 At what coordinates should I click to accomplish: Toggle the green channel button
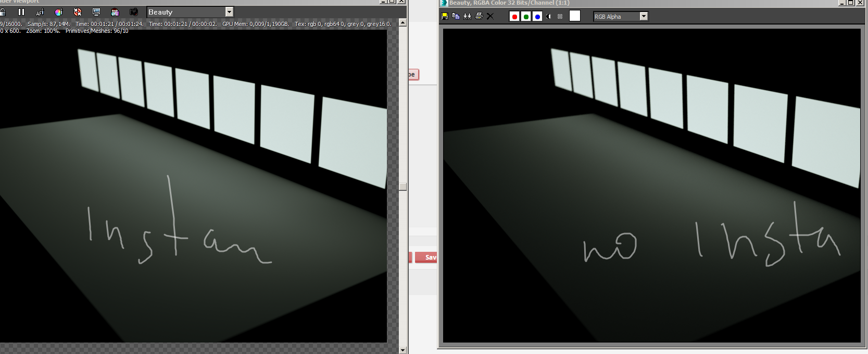(x=526, y=17)
